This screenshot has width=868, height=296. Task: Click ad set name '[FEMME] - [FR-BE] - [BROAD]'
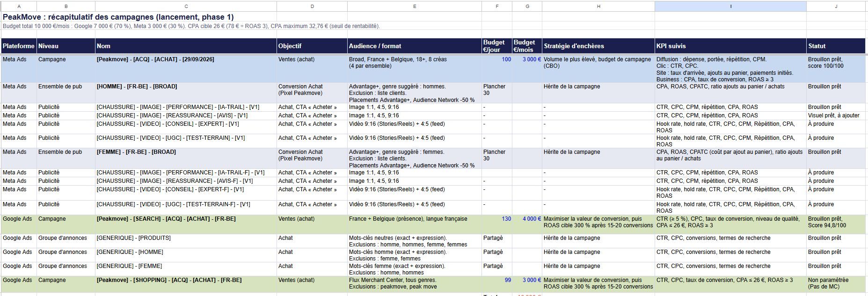coord(136,152)
